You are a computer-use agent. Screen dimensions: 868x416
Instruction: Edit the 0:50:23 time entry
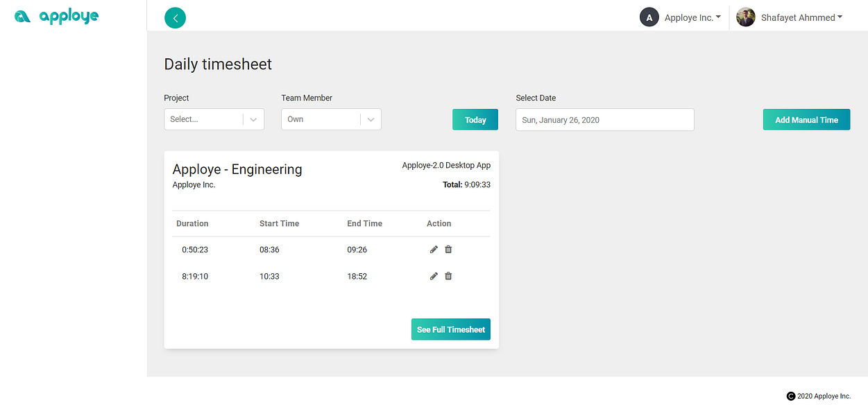click(434, 249)
